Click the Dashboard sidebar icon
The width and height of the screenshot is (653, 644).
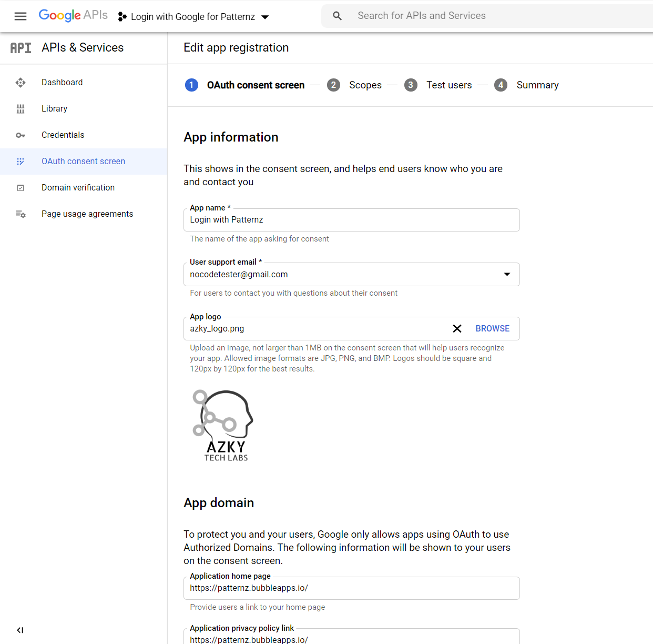[x=21, y=83]
